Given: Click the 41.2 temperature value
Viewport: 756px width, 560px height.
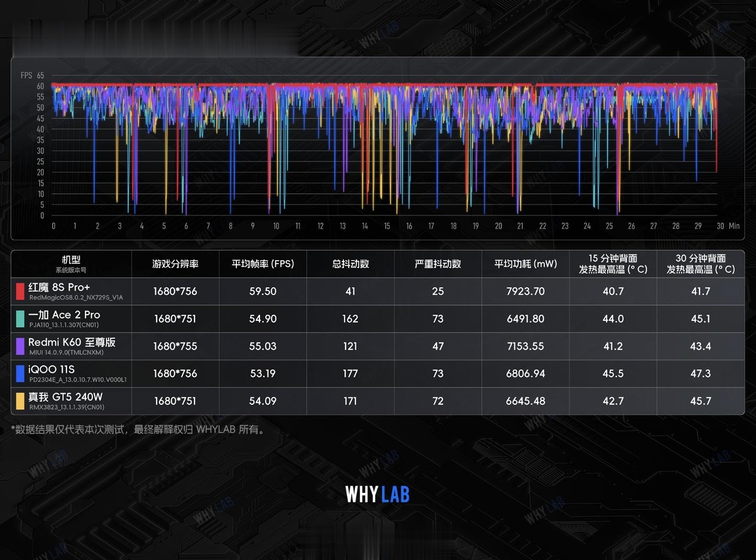Looking at the screenshot, I should click(x=613, y=346).
